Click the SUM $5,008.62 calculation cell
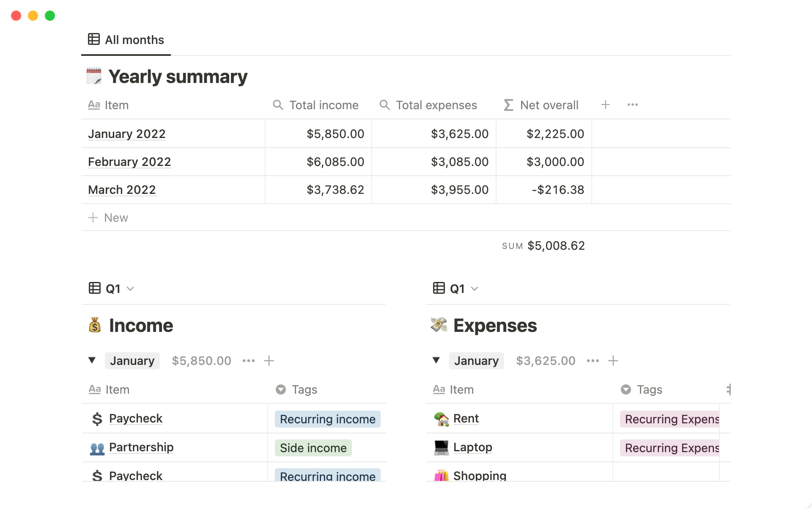The width and height of the screenshot is (812, 508). (x=543, y=246)
